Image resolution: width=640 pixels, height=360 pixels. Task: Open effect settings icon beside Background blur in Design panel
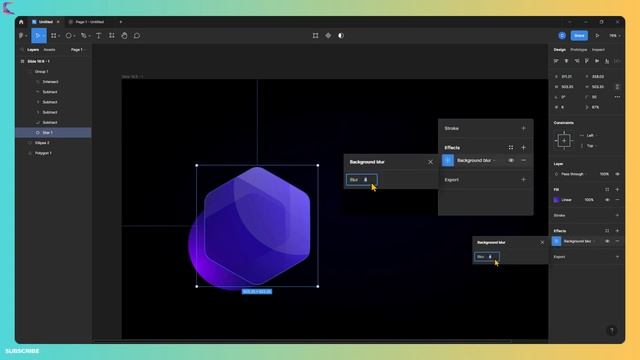click(x=556, y=242)
